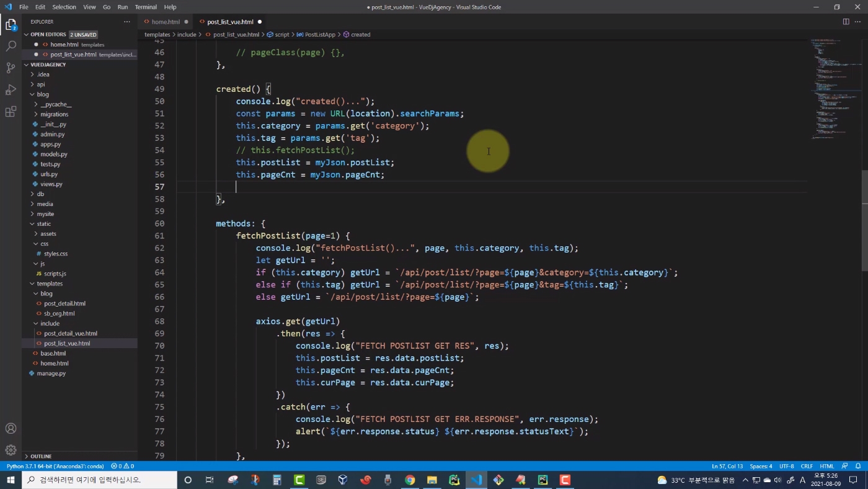Open the Source Control view

(11, 68)
